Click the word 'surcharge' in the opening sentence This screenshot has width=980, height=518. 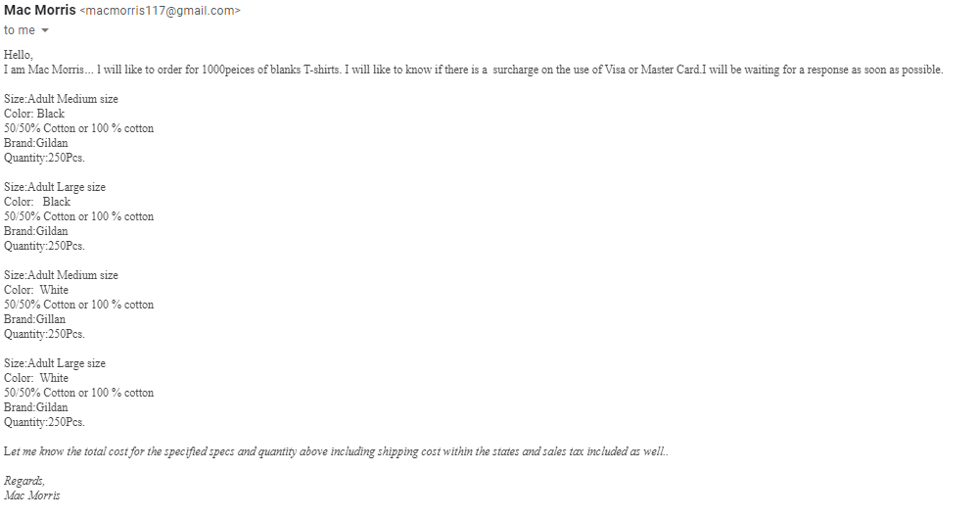point(515,70)
